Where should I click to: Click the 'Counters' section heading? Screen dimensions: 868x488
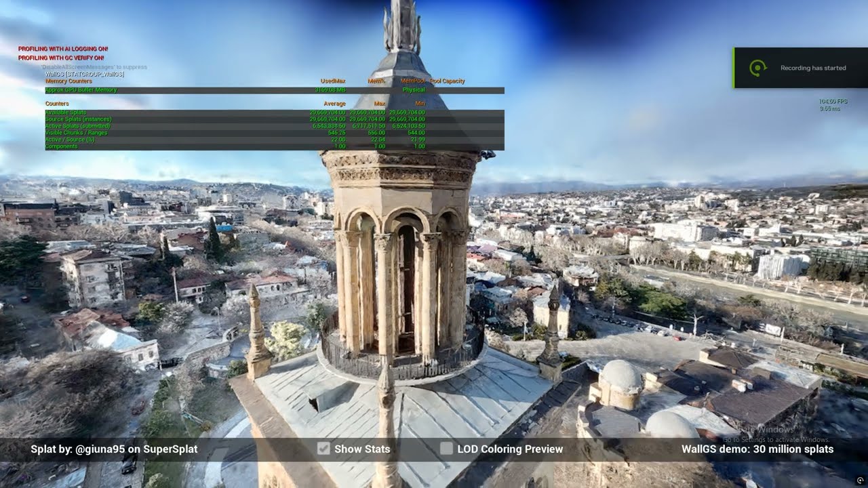(57, 104)
